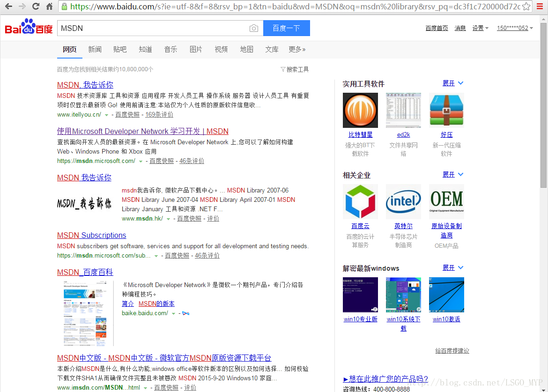Open the 给百度提建议 link

point(452,351)
